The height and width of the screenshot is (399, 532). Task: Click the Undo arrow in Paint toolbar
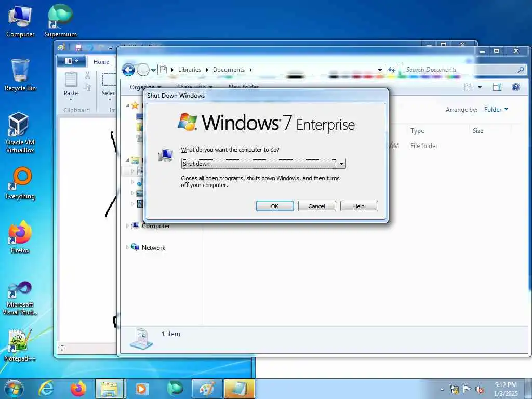[x=89, y=47]
